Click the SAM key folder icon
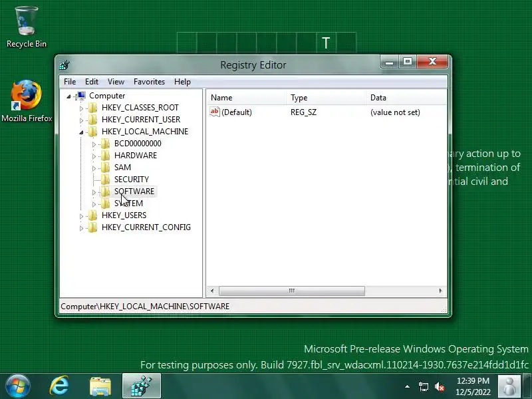 click(x=105, y=168)
